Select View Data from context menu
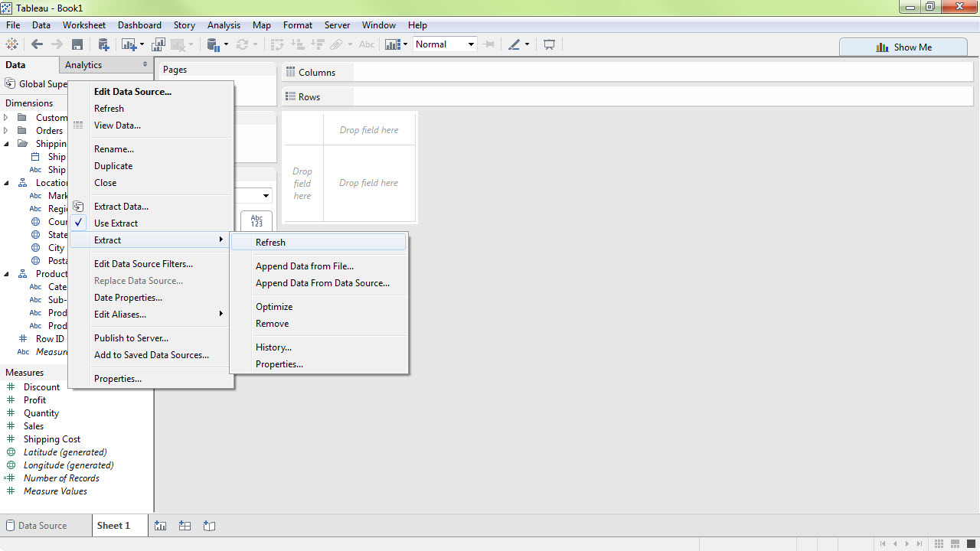 [x=150, y=126]
